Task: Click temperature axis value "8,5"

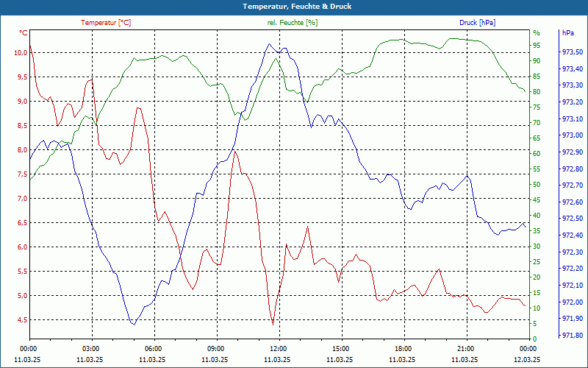Action: pos(22,126)
